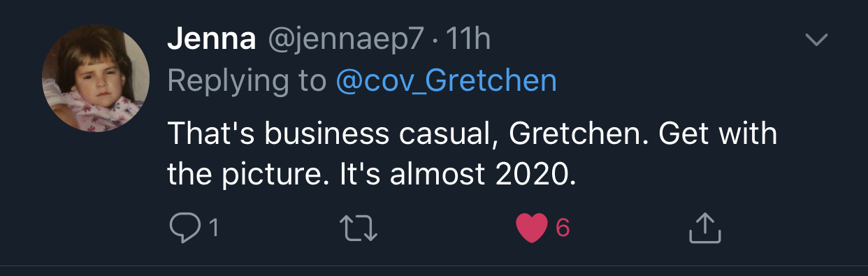Image resolution: width=868 pixels, height=276 pixels.
Task: Open the share tray icon
Action: 704,228
